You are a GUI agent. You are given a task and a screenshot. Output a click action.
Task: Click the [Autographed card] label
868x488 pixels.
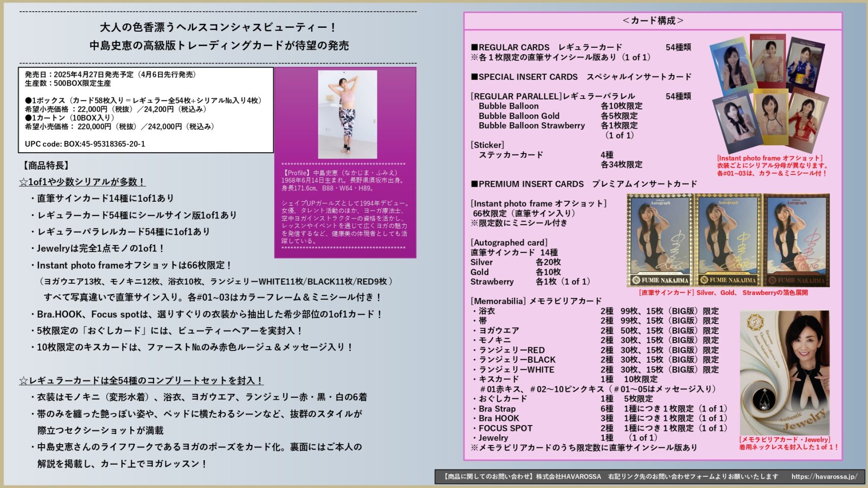click(509, 242)
